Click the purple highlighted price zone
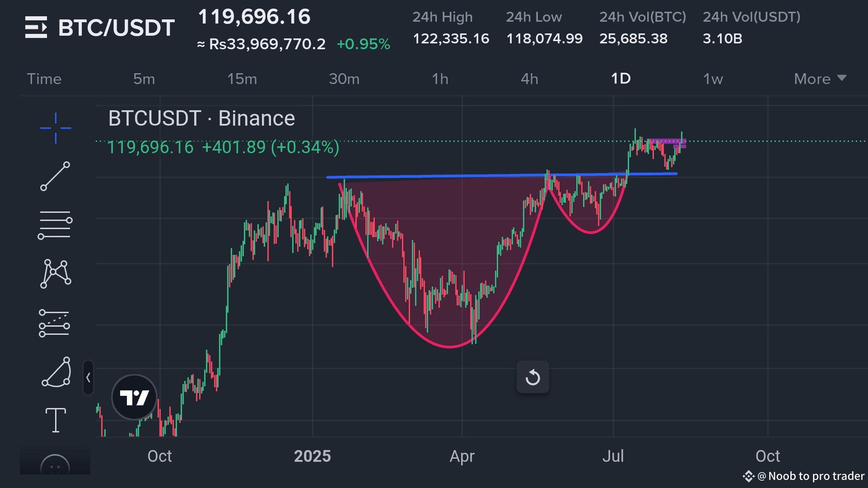 668,142
